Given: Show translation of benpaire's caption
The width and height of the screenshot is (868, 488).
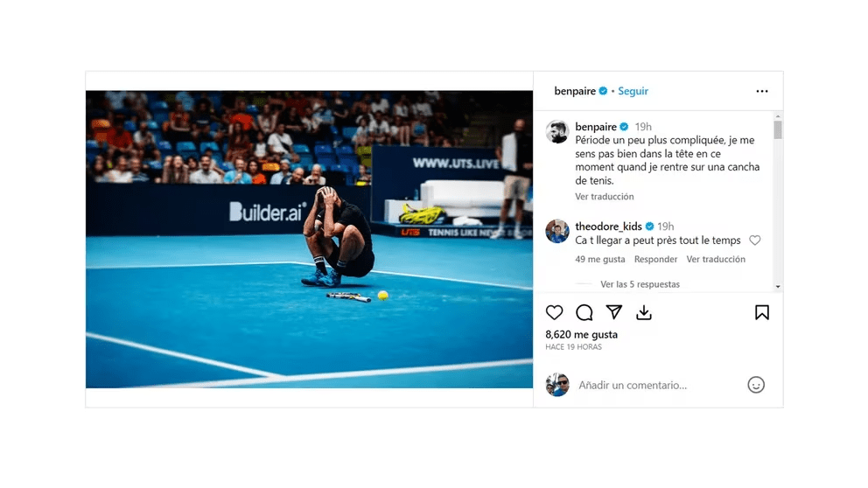Looking at the screenshot, I should [x=605, y=197].
